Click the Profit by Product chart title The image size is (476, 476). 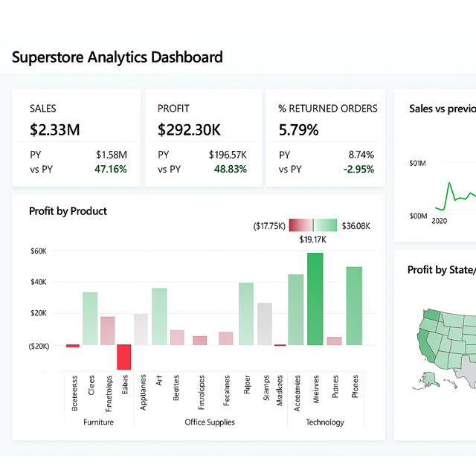(68, 211)
